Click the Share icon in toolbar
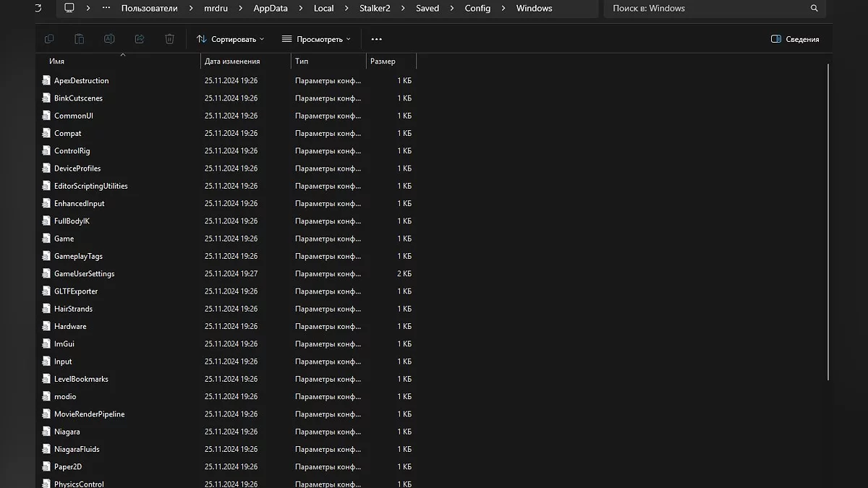Viewport: 868px width, 488px height. [x=140, y=39]
